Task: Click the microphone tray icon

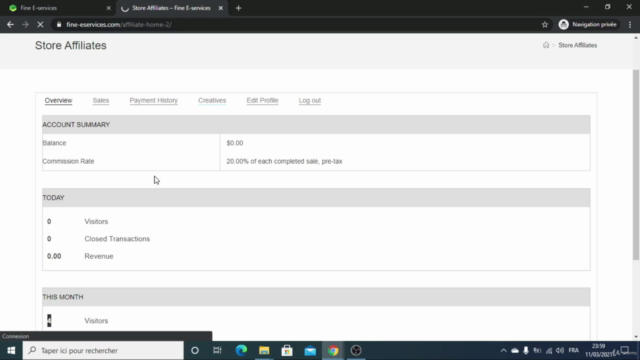Action: click(x=526, y=351)
